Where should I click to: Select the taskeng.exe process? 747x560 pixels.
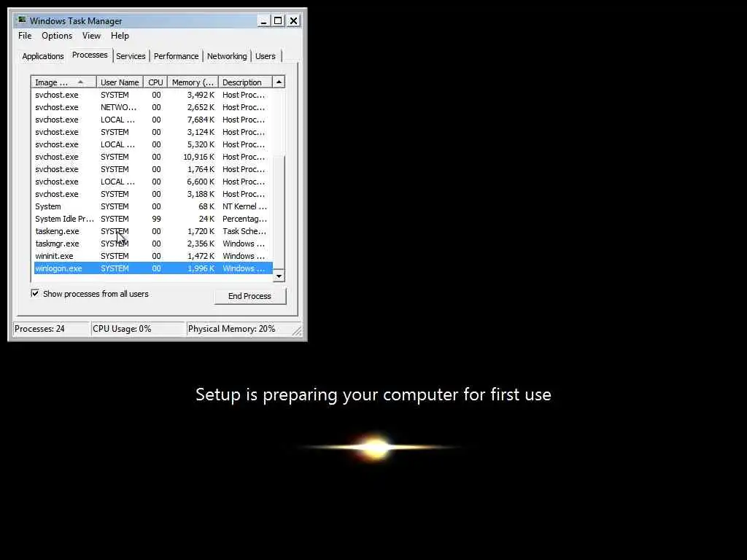(x=153, y=231)
